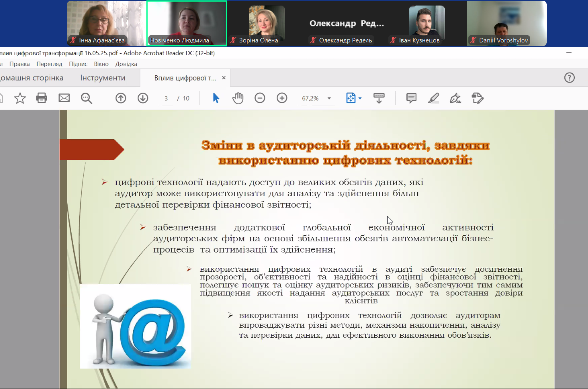Activate the hand pan tool
The height and width of the screenshot is (389, 588).
click(238, 98)
